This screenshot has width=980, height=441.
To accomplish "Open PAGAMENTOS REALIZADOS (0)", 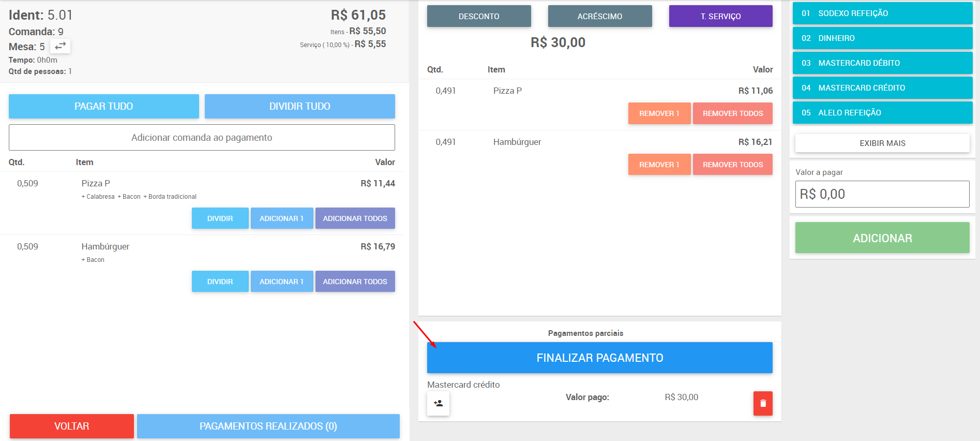I will click(x=268, y=426).
